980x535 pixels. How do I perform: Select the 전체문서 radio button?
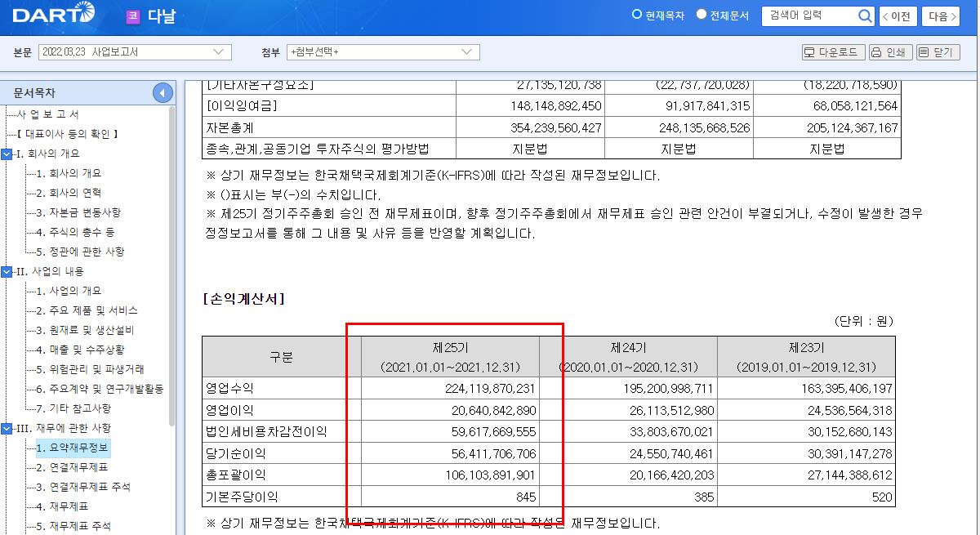pyautogui.click(x=702, y=15)
